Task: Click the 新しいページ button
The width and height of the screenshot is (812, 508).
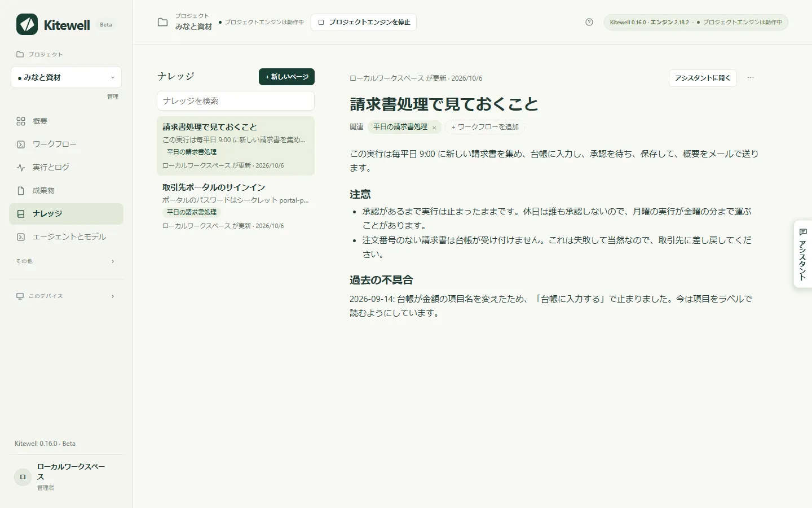Action: [x=286, y=77]
